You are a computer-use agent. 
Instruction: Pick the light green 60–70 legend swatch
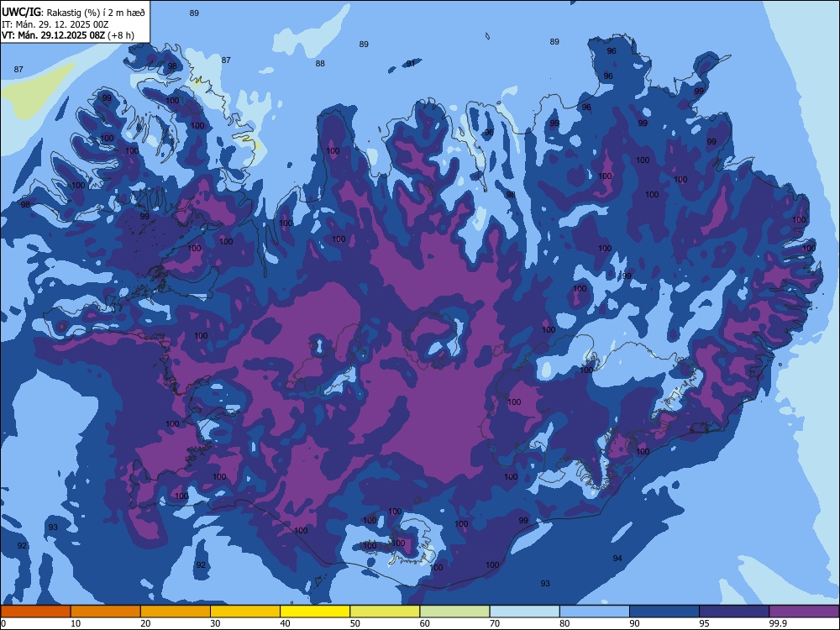pyautogui.click(x=454, y=612)
